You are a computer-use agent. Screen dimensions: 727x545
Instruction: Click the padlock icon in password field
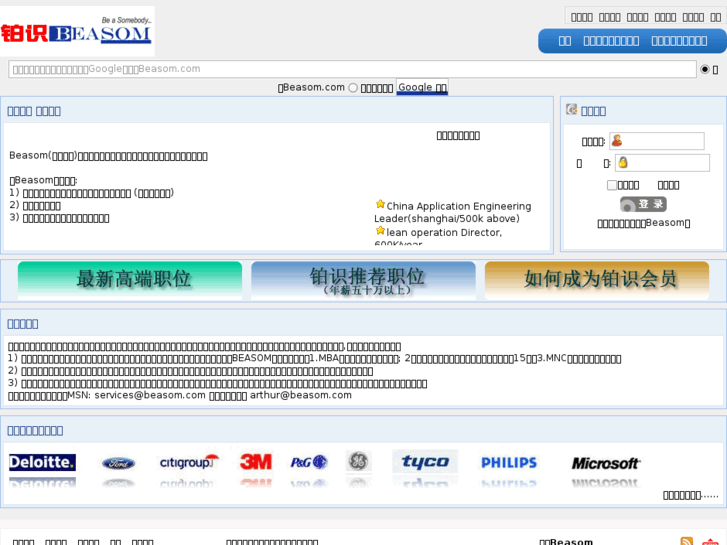(623, 162)
